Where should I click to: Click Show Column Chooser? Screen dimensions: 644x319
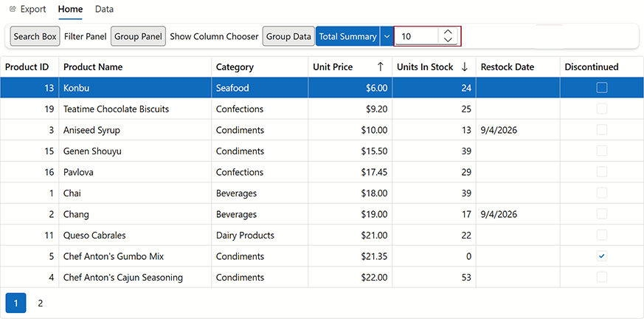point(214,36)
